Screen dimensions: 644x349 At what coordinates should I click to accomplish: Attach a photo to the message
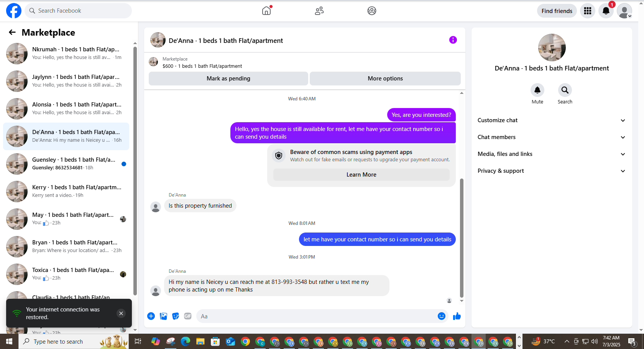pyautogui.click(x=163, y=316)
